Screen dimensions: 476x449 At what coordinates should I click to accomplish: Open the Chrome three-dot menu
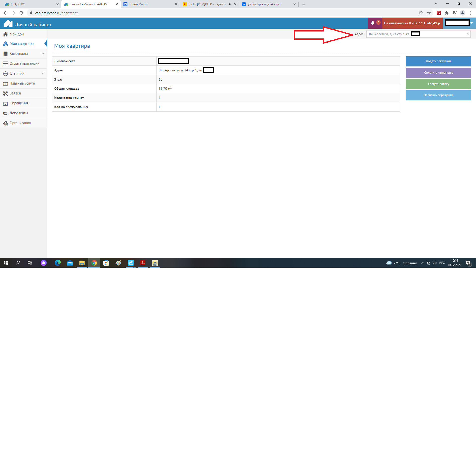[x=471, y=13]
